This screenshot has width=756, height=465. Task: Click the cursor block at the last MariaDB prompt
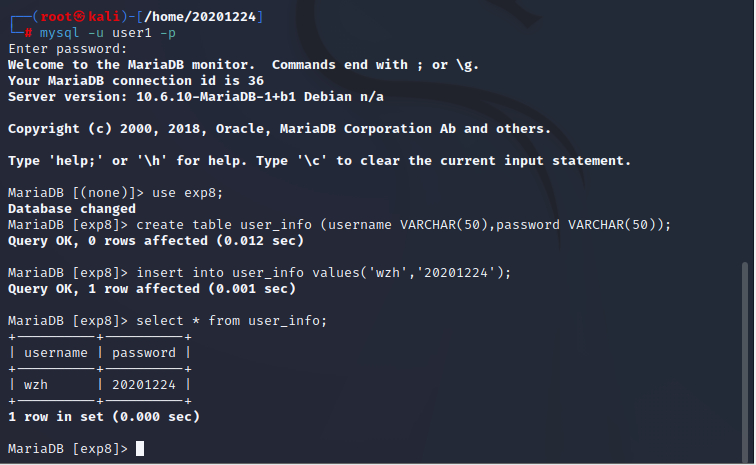pos(140,448)
